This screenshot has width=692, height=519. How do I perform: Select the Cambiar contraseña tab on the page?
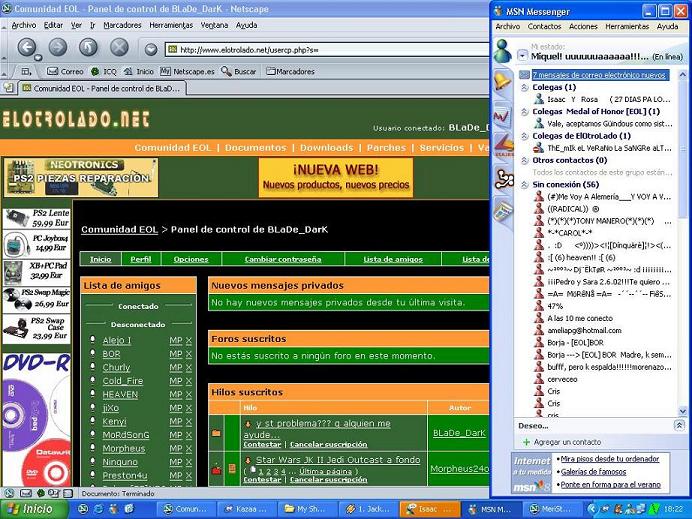[x=284, y=259]
